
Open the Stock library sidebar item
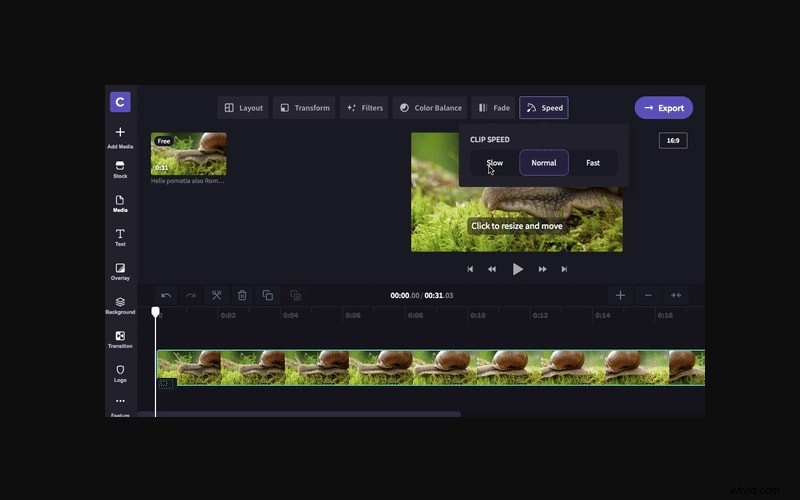coord(120,169)
